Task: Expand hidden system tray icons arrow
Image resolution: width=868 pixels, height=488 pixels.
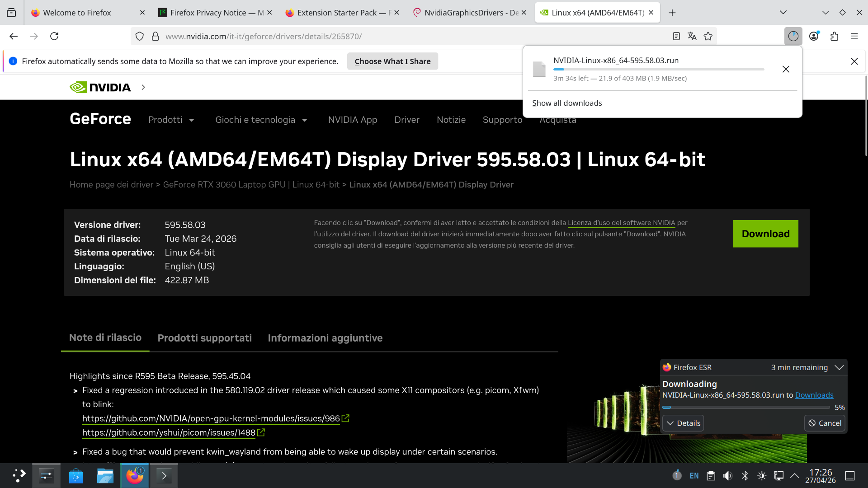Action: pyautogui.click(x=794, y=475)
